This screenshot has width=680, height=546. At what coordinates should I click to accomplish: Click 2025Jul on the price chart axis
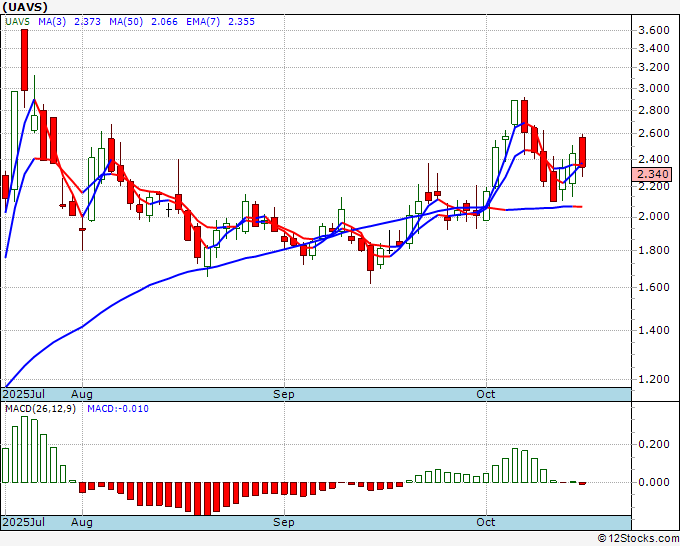(x=24, y=394)
